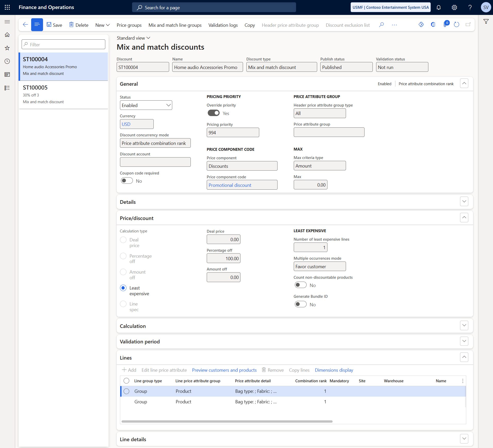The width and height of the screenshot is (493, 448).
Task: Click the notifications bell icon
Action: tap(439, 7)
